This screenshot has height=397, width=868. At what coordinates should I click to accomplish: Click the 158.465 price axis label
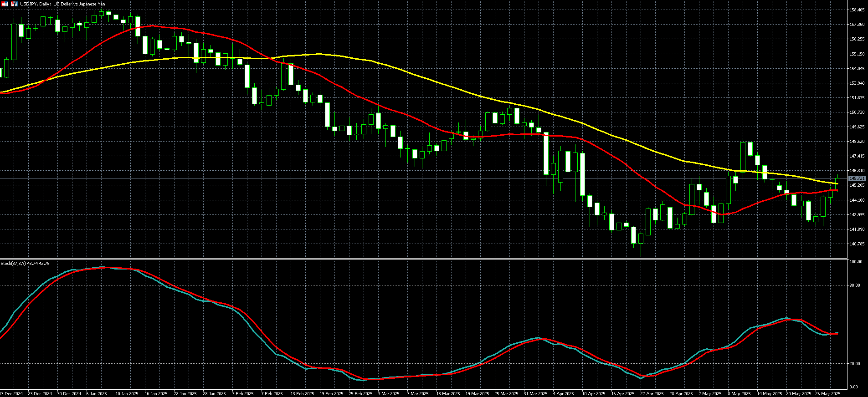[x=858, y=10]
